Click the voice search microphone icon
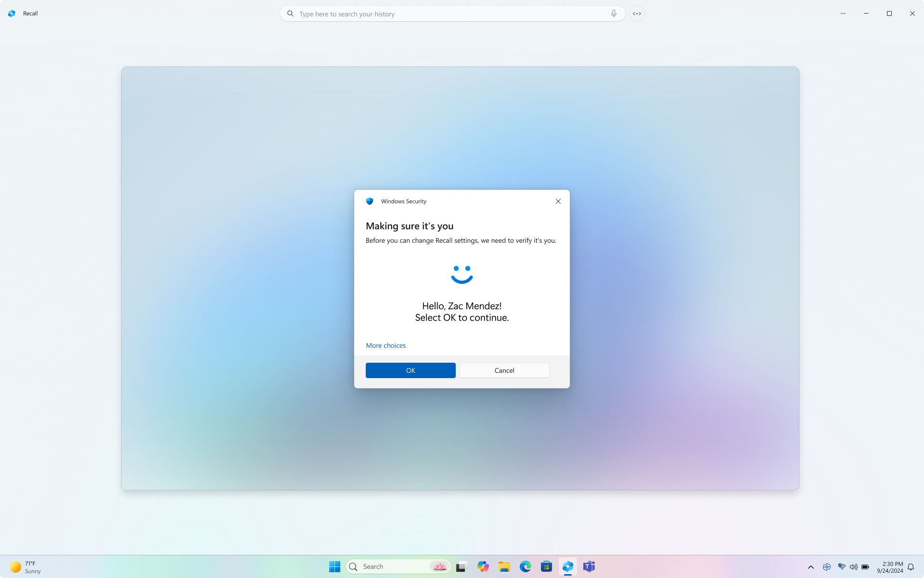 613,13
